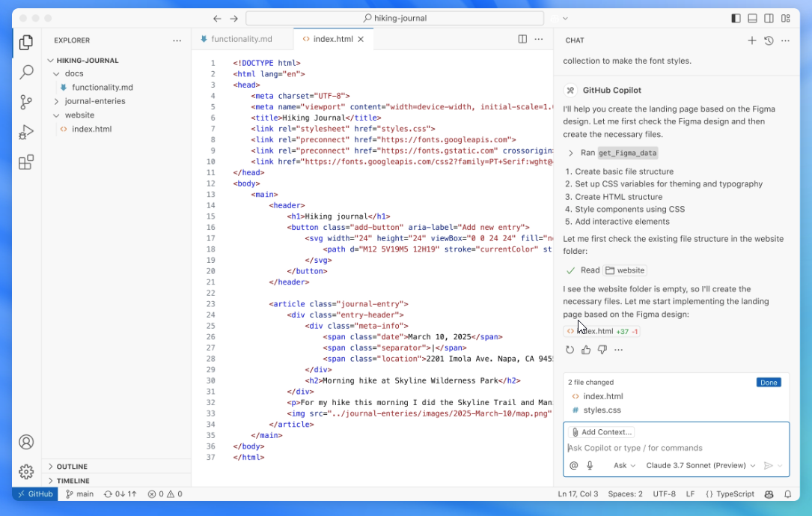Image resolution: width=812 pixels, height=516 pixels.
Task: Go forward with the right arrow
Action: point(234,18)
